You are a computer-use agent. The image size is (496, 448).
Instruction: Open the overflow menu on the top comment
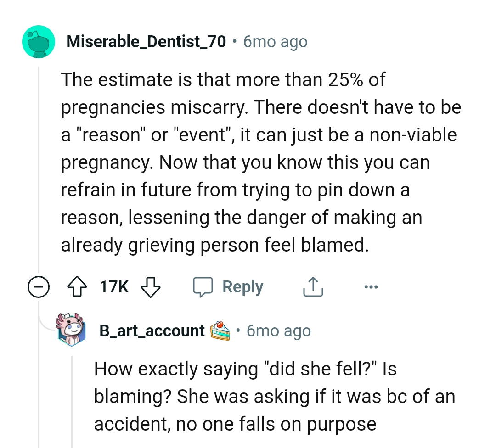point(371,286)
